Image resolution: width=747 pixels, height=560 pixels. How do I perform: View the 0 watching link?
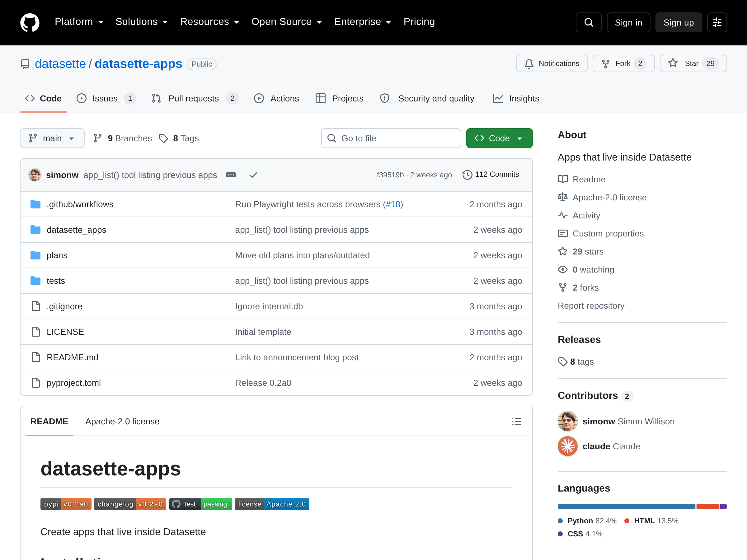586,270
